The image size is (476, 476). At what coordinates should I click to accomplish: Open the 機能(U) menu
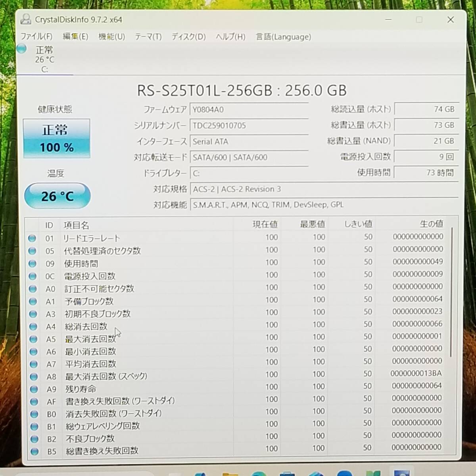coord(112,36)
